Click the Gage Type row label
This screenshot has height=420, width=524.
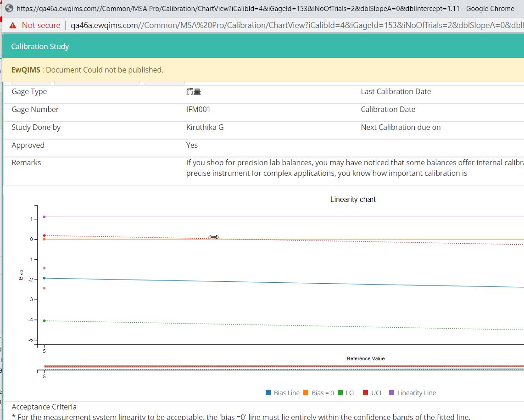tap(29, 92)
